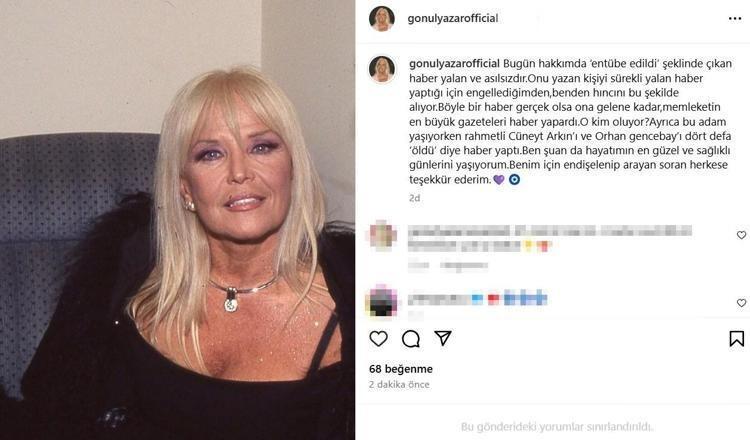The height and width of the screenshot is (440, 750).
Task: Click the first commenter's blurred avatar
Action: pyautogui.click(x=382, y=235)
